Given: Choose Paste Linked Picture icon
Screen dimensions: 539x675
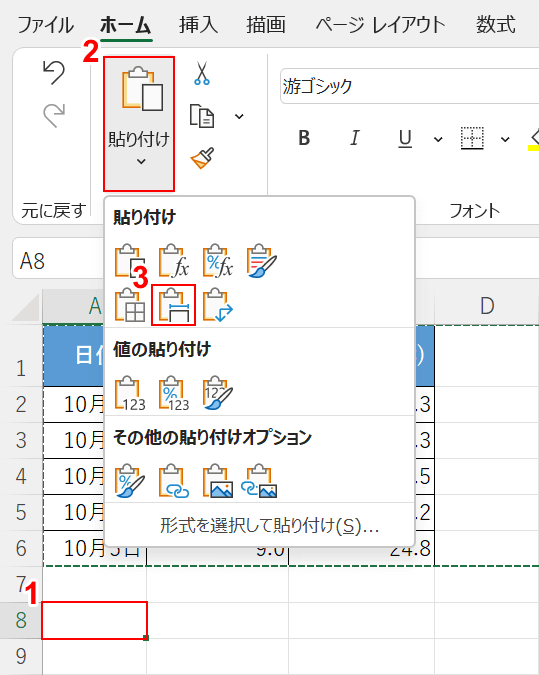Looking at the screenshot, I should pyautogui.click(x=260, y=481).
